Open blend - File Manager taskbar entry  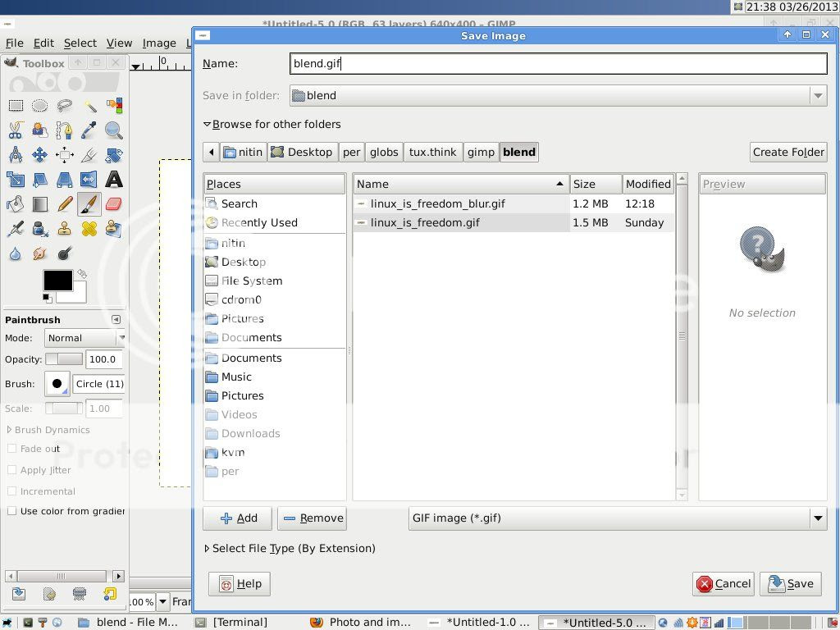128,622
